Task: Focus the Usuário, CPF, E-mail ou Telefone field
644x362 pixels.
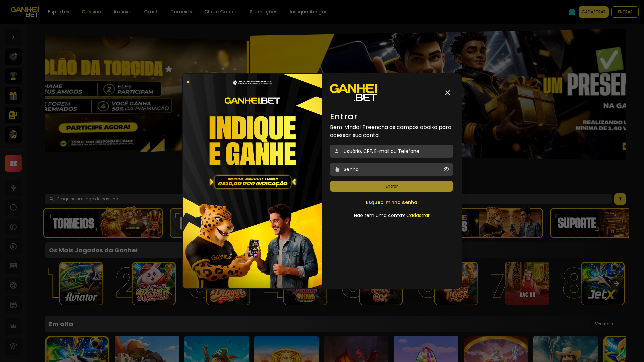Action: [391, 151]
